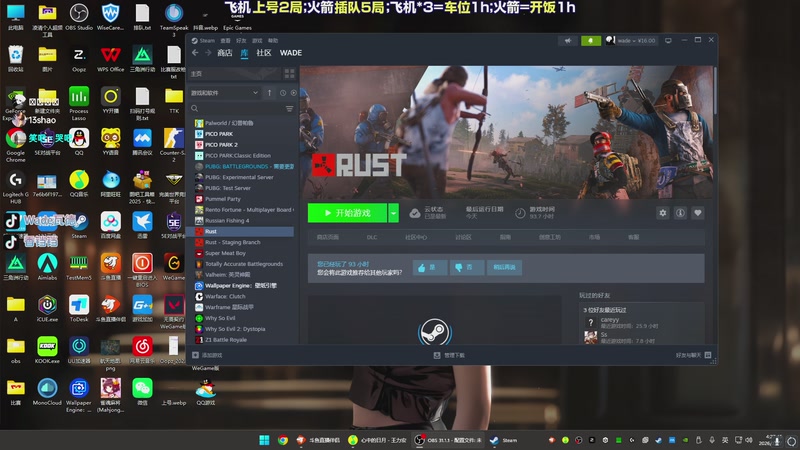Show Rust game info icon
The image size is (800, 450).
(680, 213)
